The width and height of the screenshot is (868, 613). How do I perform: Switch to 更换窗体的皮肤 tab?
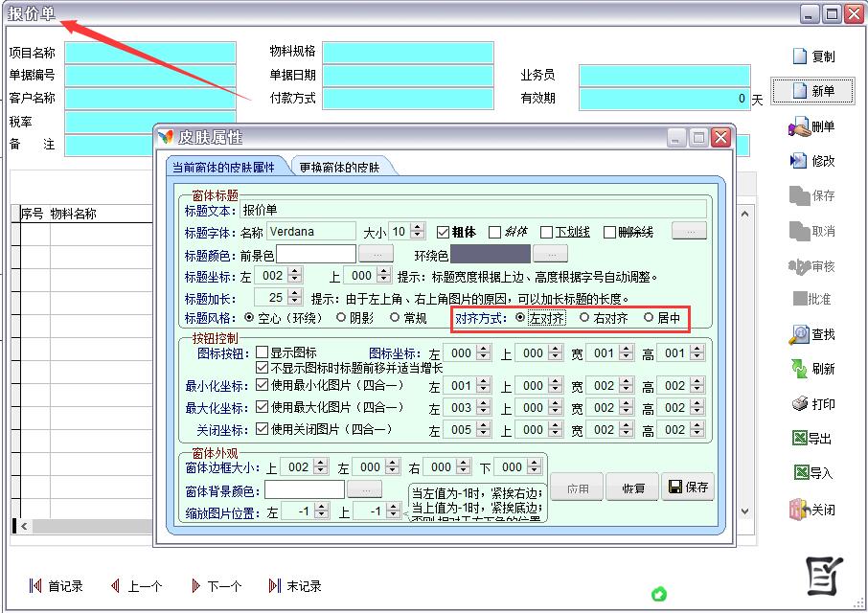coord(340,167)
